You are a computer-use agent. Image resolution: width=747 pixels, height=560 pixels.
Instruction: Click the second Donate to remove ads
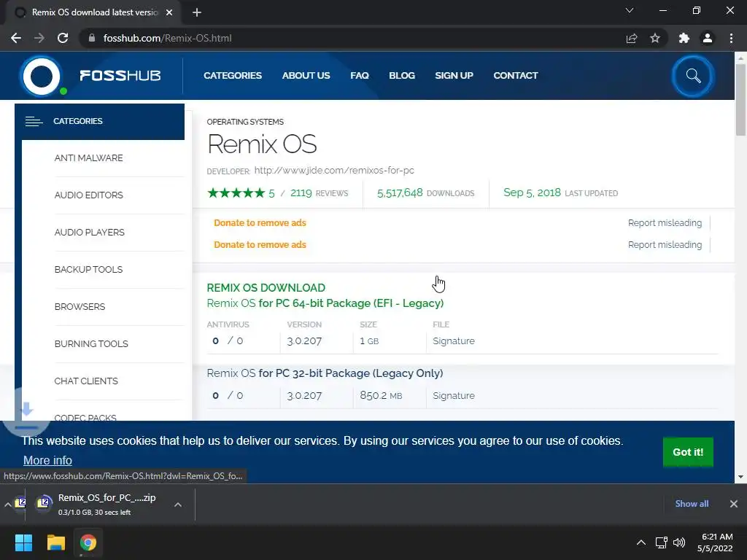coord(260,245)
